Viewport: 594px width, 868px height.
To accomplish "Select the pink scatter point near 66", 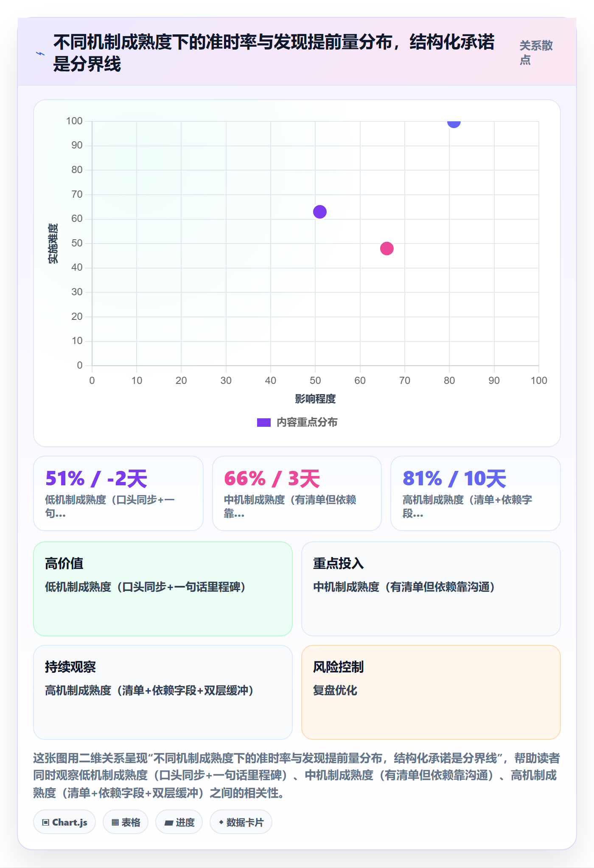I will [x=387, y=248].
